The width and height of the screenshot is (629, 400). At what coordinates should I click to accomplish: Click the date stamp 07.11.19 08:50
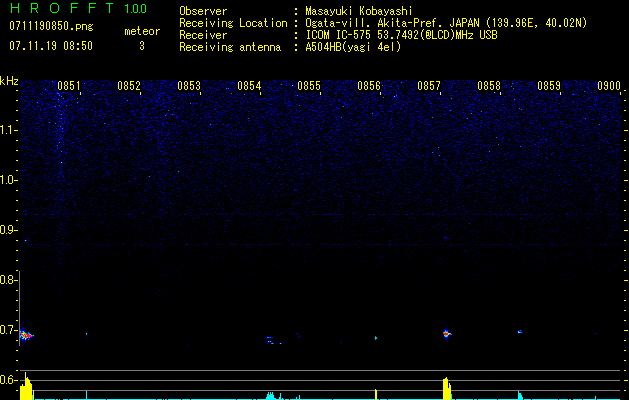(51, 46)
